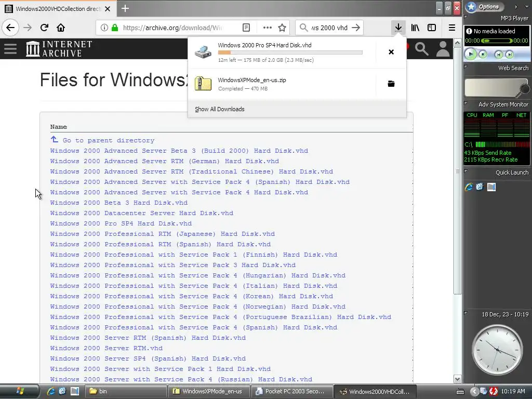This screenshot has width=532, height=399.
Task: Switch to WindowsXPMode_en-us taskbar button
Action: coord(208,391)
